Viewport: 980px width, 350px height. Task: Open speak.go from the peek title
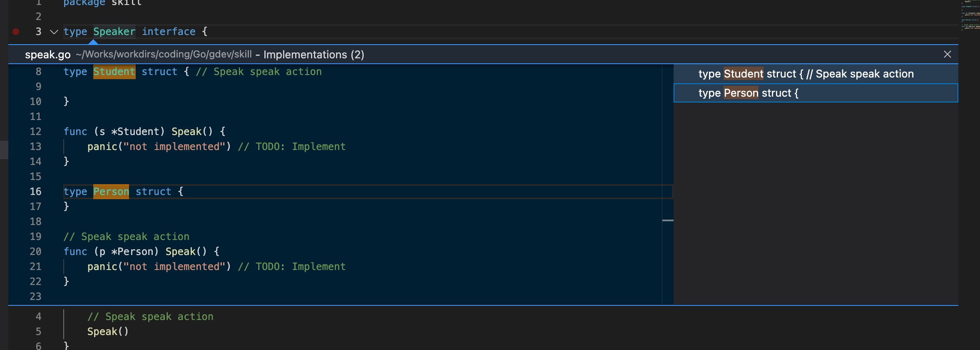point(47,55)
